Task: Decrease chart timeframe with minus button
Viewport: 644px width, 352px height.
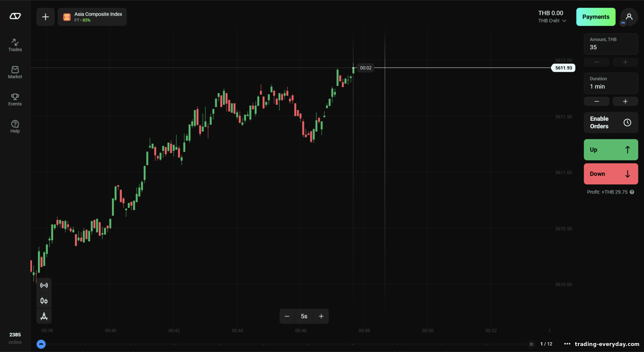Action: [x=287, y=316]
